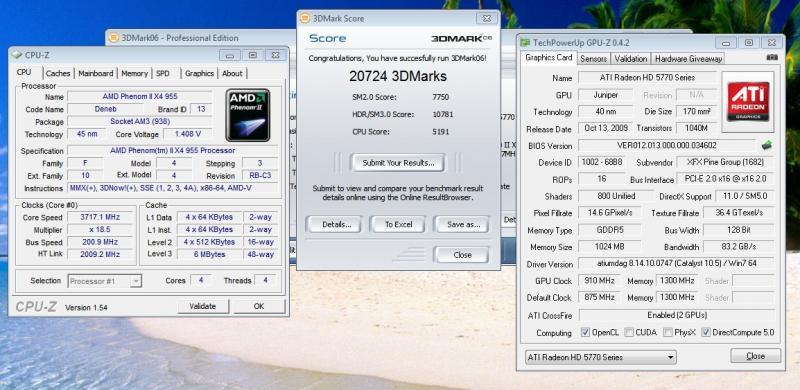Image resolution: width=800 pixels, height=390 pixels.
Task: Click the green BIOS save chip icon
Action: coord(766,145)
